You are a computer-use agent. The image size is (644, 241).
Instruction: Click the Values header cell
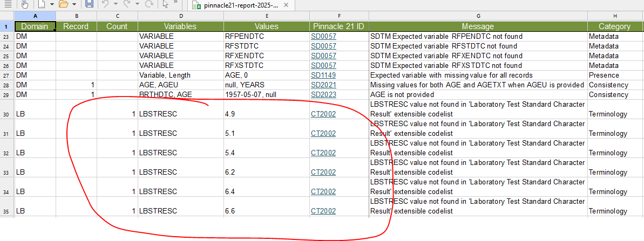[266, 26]
